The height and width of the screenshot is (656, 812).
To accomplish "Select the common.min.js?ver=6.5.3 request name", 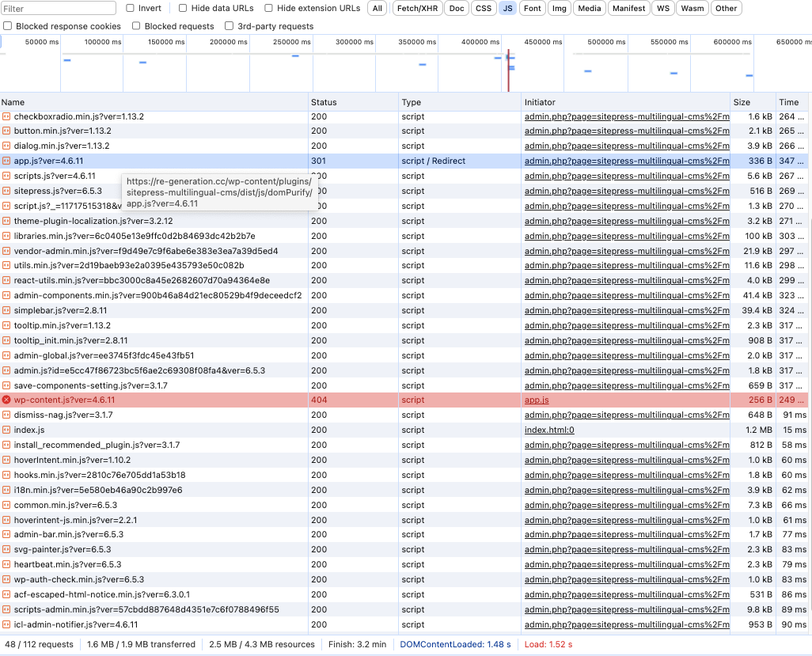I will click(66, 505).
